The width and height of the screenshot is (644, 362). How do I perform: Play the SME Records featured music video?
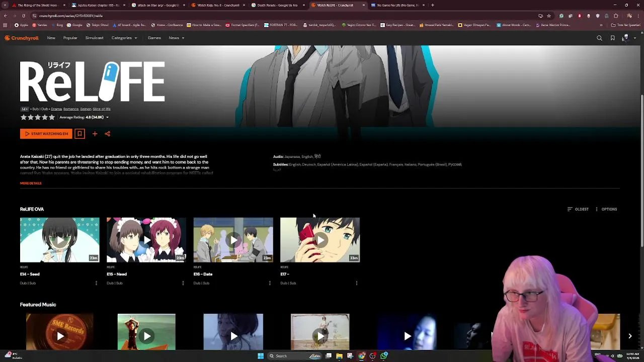point(60,332)
